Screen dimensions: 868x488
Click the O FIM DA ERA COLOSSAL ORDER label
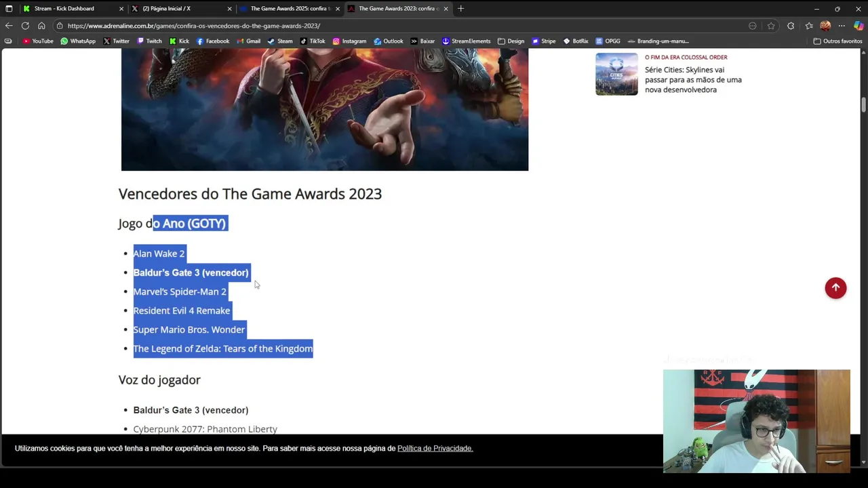(686, 58)
